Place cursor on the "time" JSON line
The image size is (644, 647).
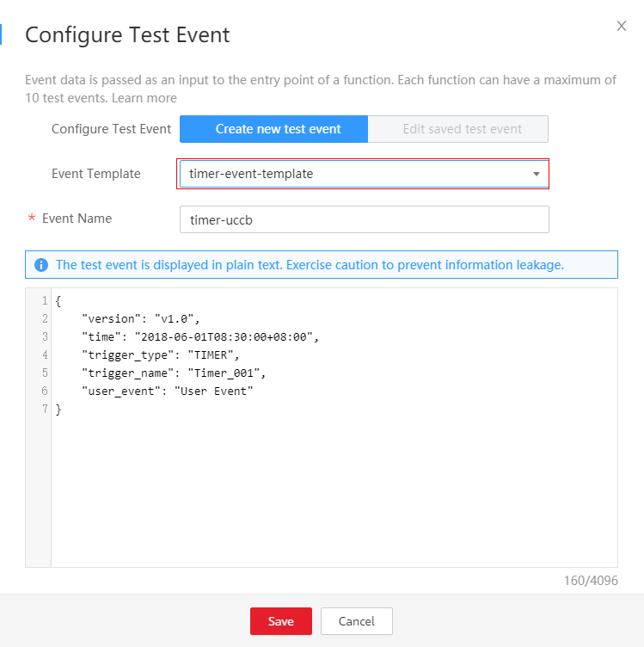pyautogui.click(x=199, y=337)
